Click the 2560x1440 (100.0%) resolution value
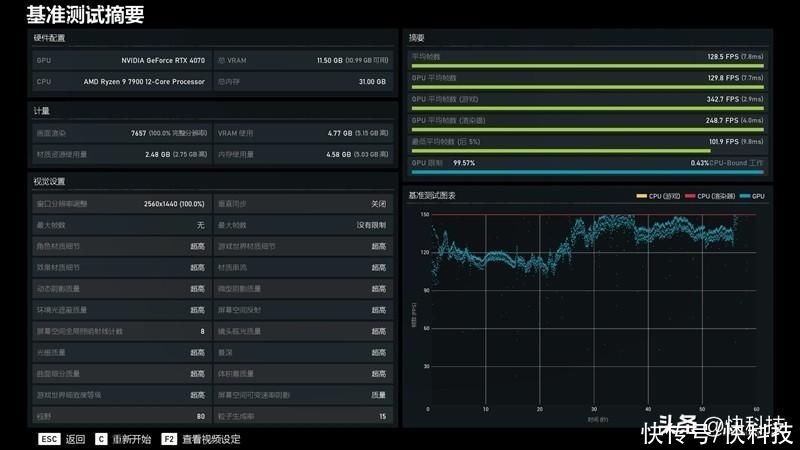The height and width of the screenshot is (450, 800). [x=174, y=204]
